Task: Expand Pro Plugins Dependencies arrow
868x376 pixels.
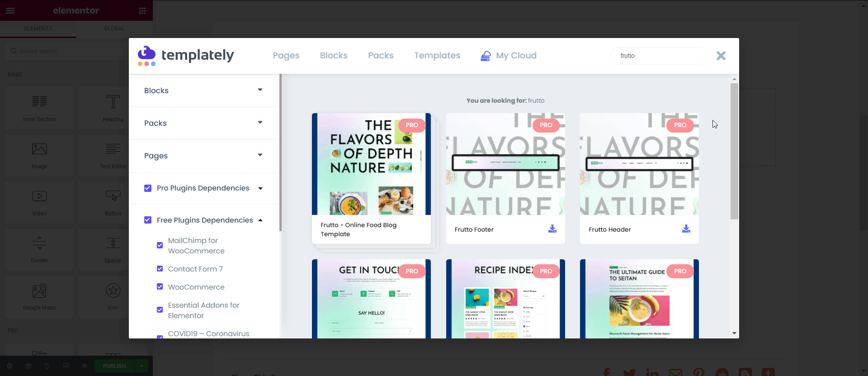Action: coord(260,188)
